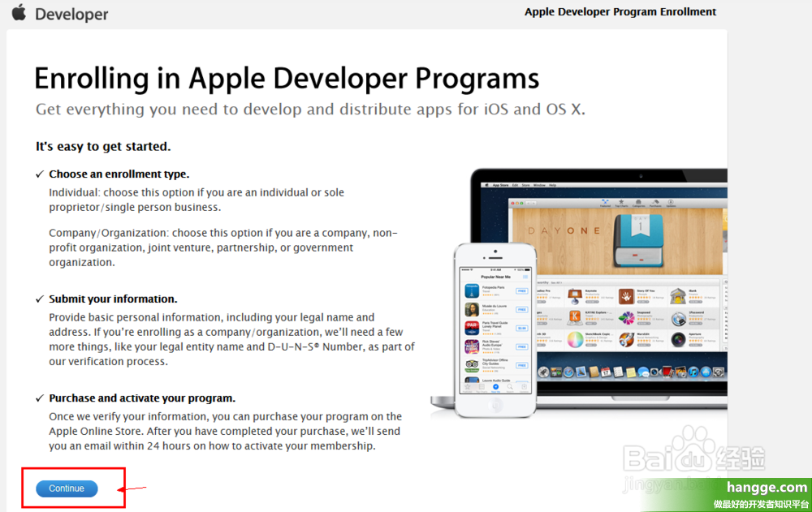This screenshot has height=512, width=812.
Task: Click the Individual option description paragraph
Action: click(x=197, y=200)
